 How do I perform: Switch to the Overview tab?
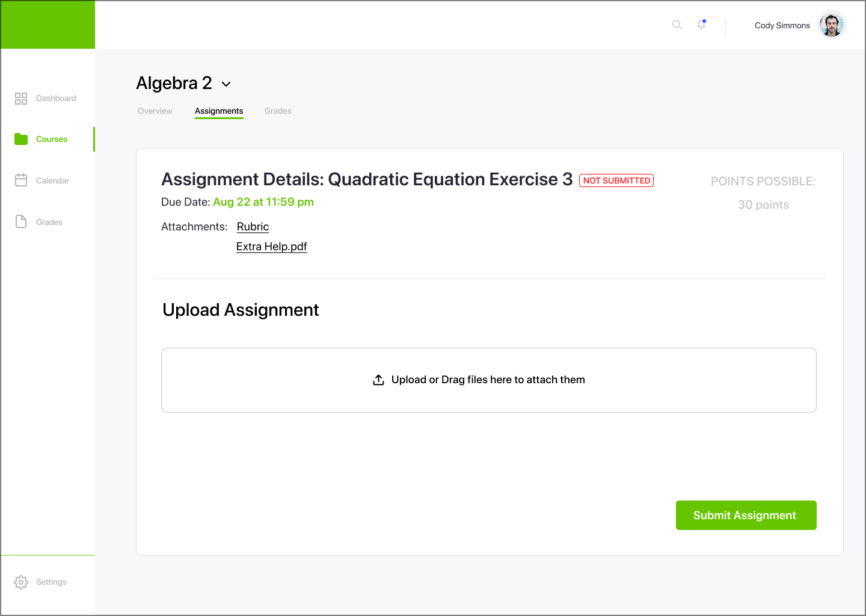click(155, 111)
